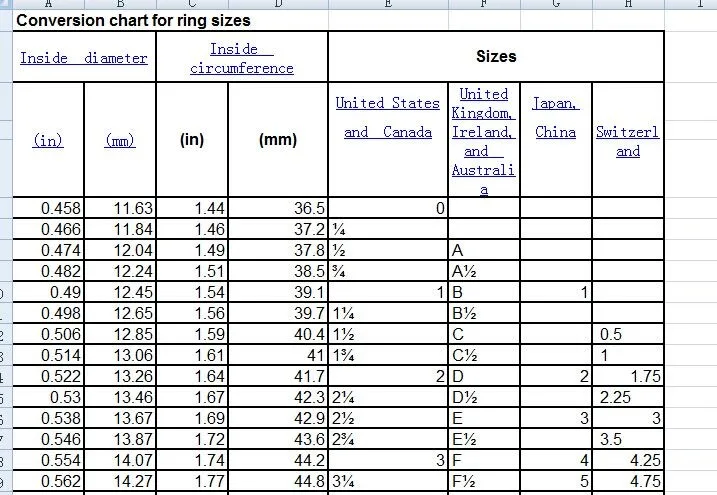717x495 pixels.
Task: Select cell with value 1.77
Action: pyautogui.click(x=192, y=481)
